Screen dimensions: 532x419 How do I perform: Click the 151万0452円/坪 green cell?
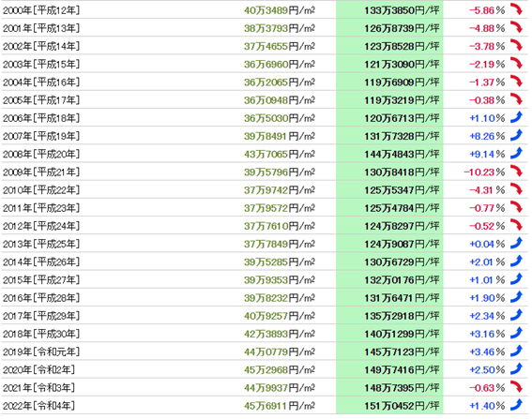click(389, 406)
